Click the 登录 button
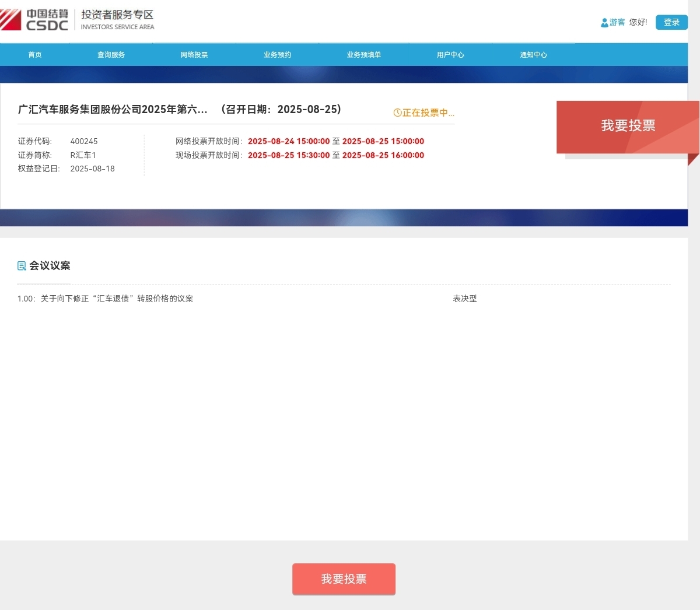 pyautogui.click(x=671, y=22)
